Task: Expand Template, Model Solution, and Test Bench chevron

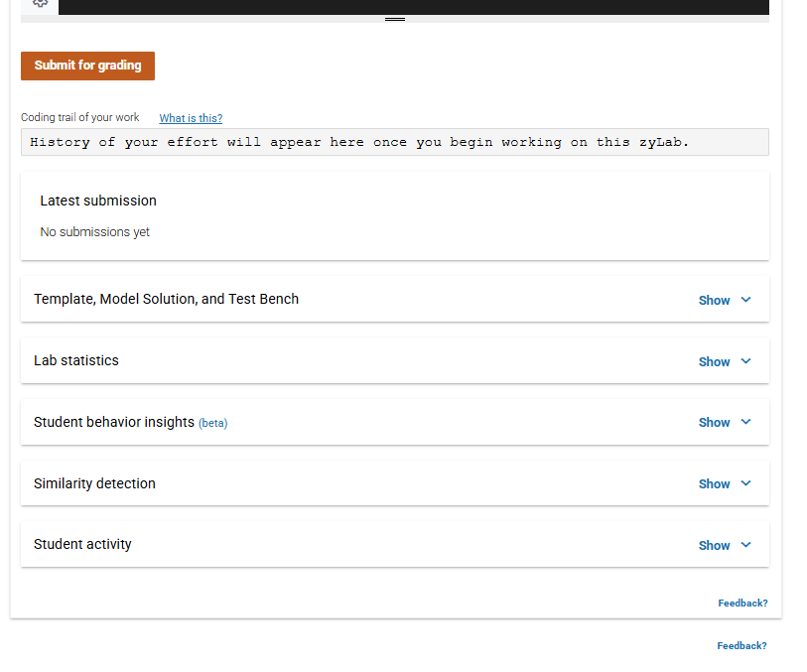Action: click(x=745, y=300)
